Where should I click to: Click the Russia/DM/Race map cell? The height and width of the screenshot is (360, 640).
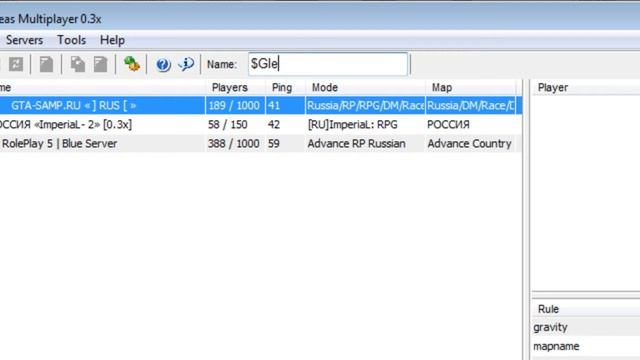[471, 106]
